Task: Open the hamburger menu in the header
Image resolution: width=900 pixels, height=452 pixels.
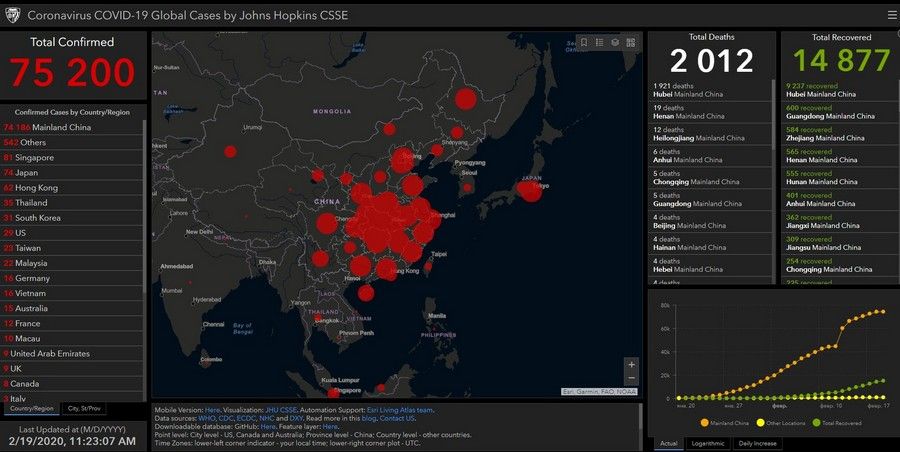Action: (891, 15)
